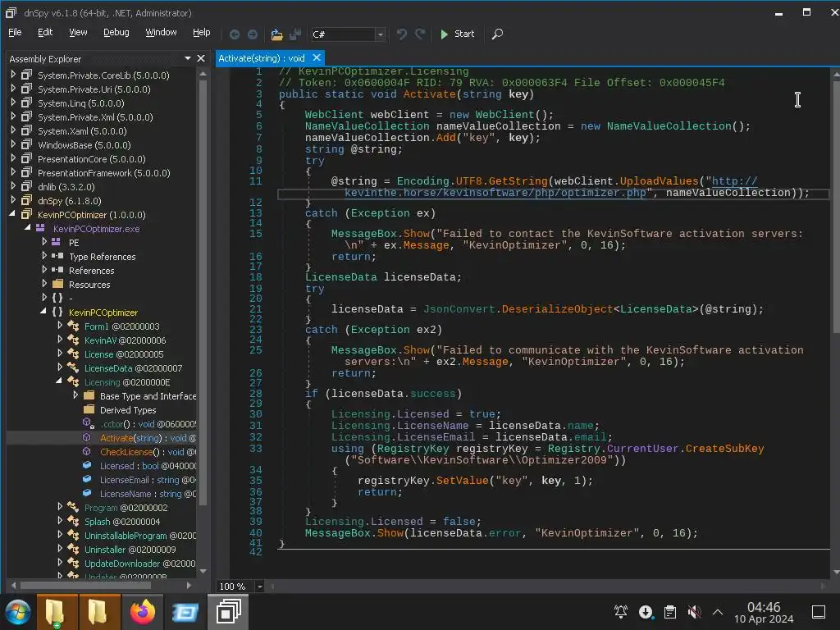Expand the PE node
Screen dimensions: 840x630
pyautogui.click(x=44, y=242)
